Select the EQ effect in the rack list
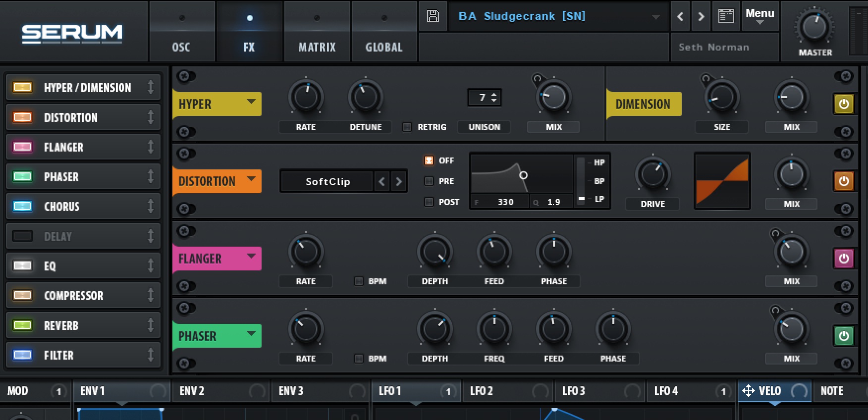Viewport: 868px width, 420px height. click(x=83, y=266)
